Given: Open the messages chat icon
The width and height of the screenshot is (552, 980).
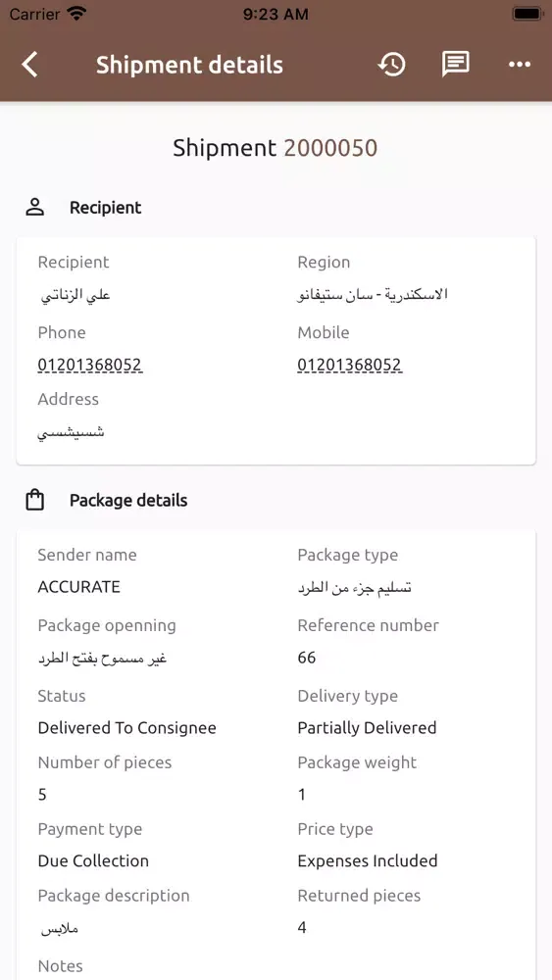Looking at the screenshot, I should (456, 65).
